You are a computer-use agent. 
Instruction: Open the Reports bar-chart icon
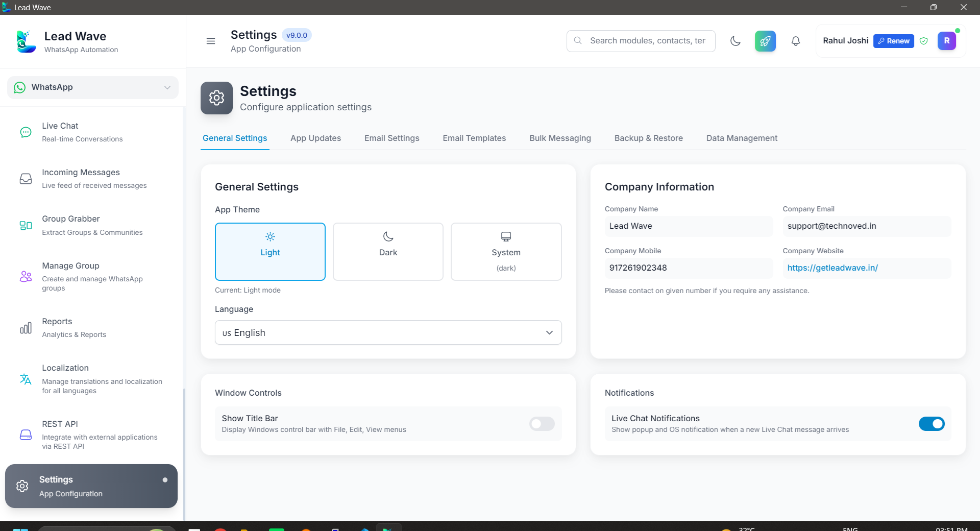(x=26, y=328)
